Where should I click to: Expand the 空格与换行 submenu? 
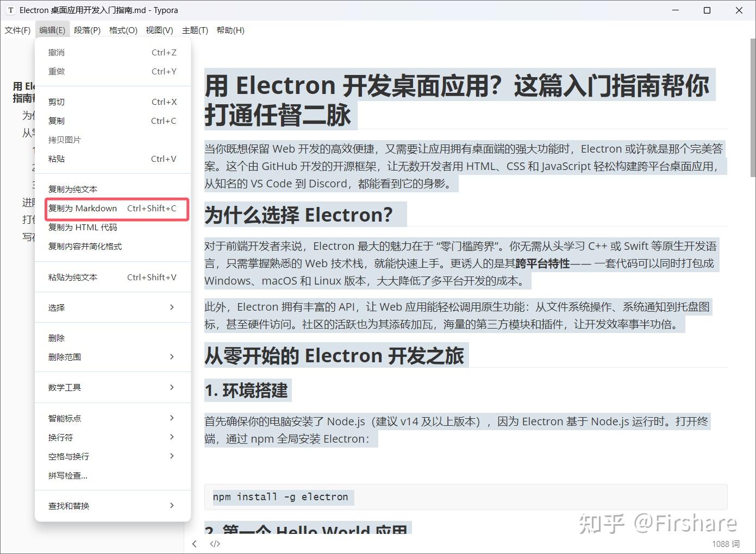point(113,457)
